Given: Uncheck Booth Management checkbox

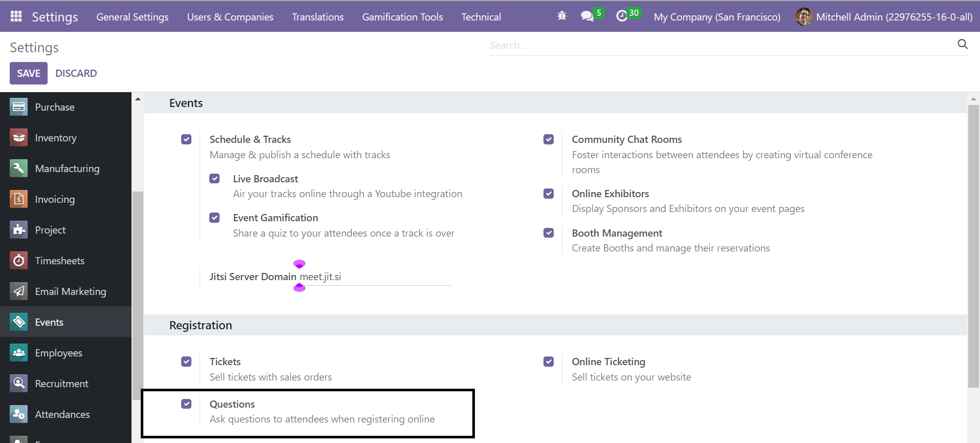Looking at the screenshot, I should point(549,233).
